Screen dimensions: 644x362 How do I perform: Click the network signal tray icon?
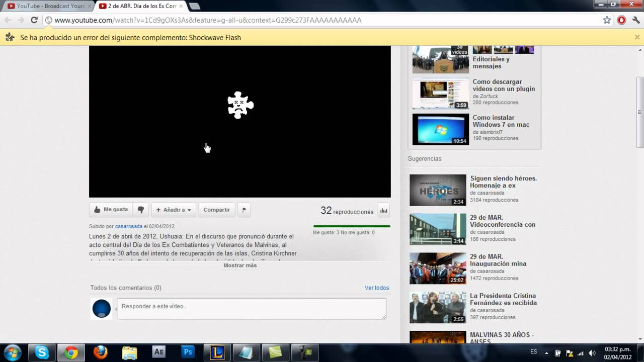[x=581, y=353]
